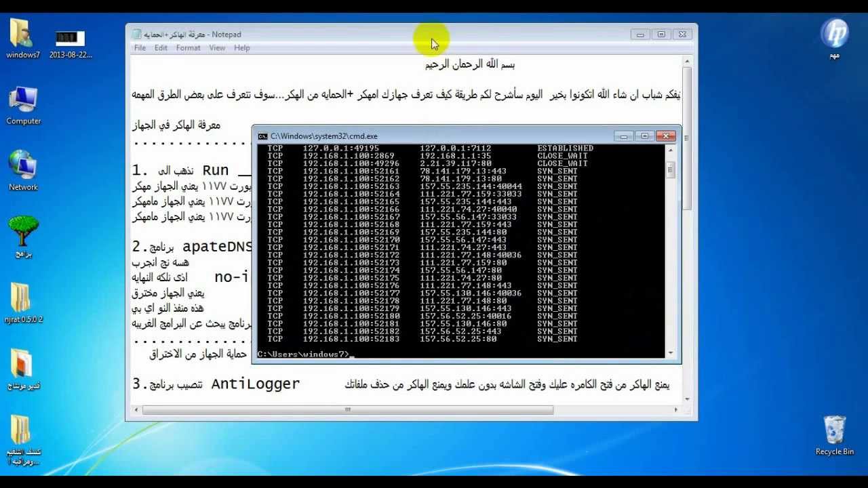Click Notepad vertical scrollbar up arrow
The image size is (868, 488).
click(687, 62)
